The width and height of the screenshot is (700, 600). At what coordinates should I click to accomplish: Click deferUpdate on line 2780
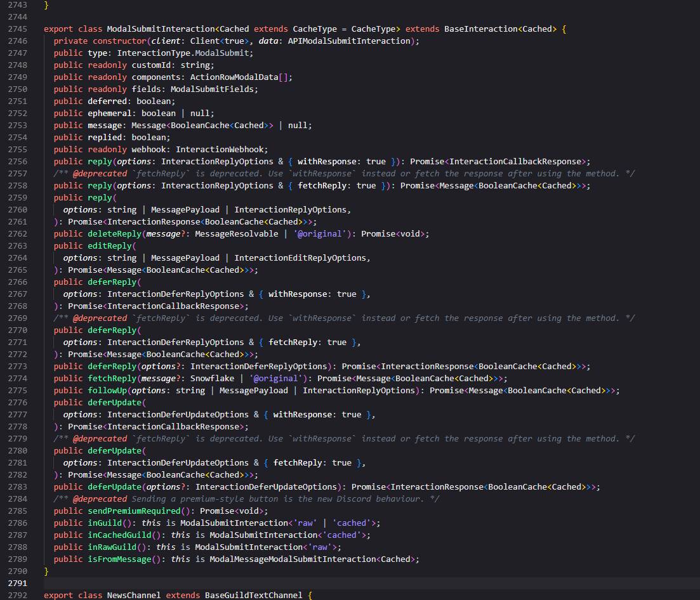(x=114, y=450)
